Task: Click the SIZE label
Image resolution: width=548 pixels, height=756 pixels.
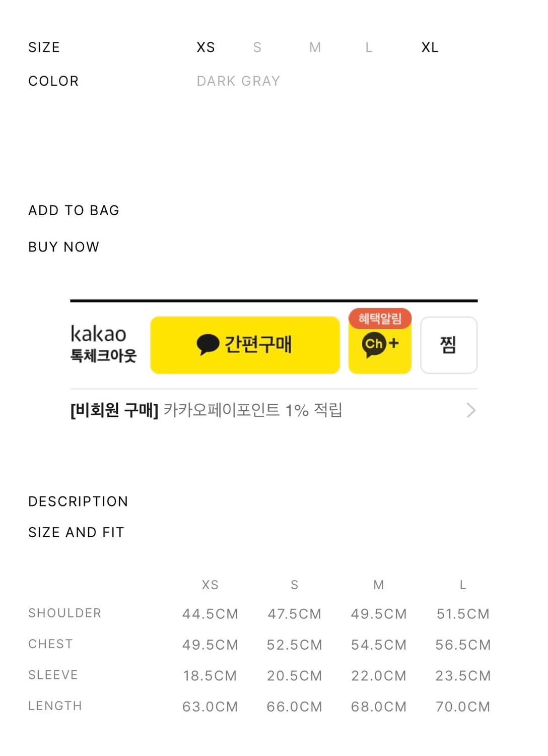Action: pos(44,47)
